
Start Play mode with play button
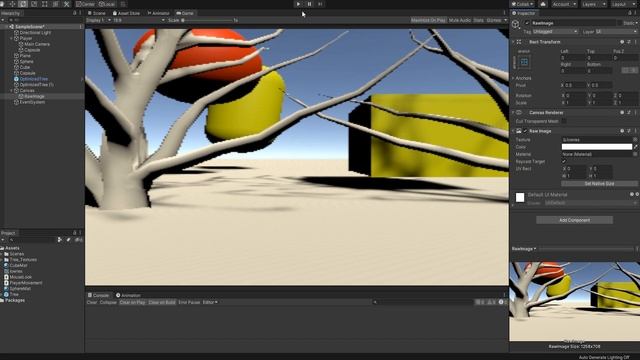point(298,4)
